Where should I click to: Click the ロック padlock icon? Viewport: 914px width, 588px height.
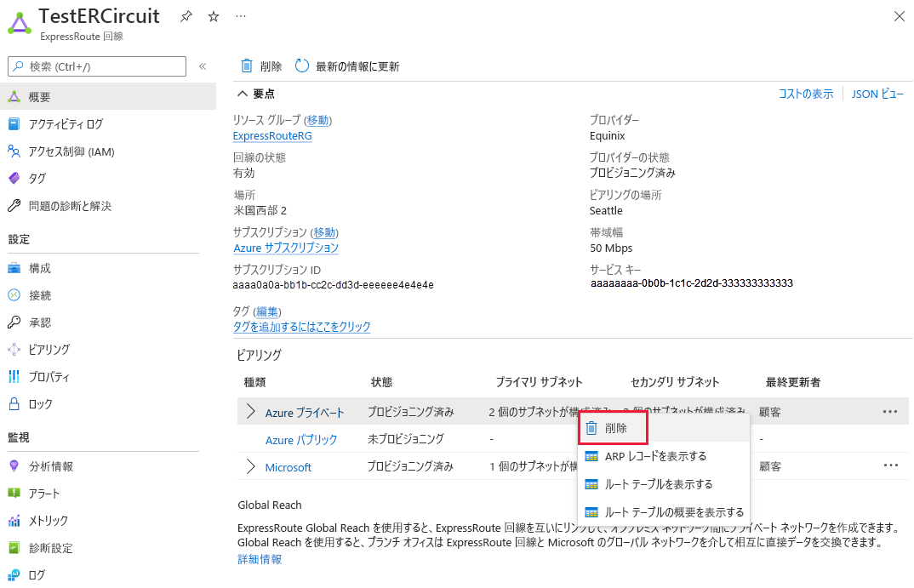point(14,404)
